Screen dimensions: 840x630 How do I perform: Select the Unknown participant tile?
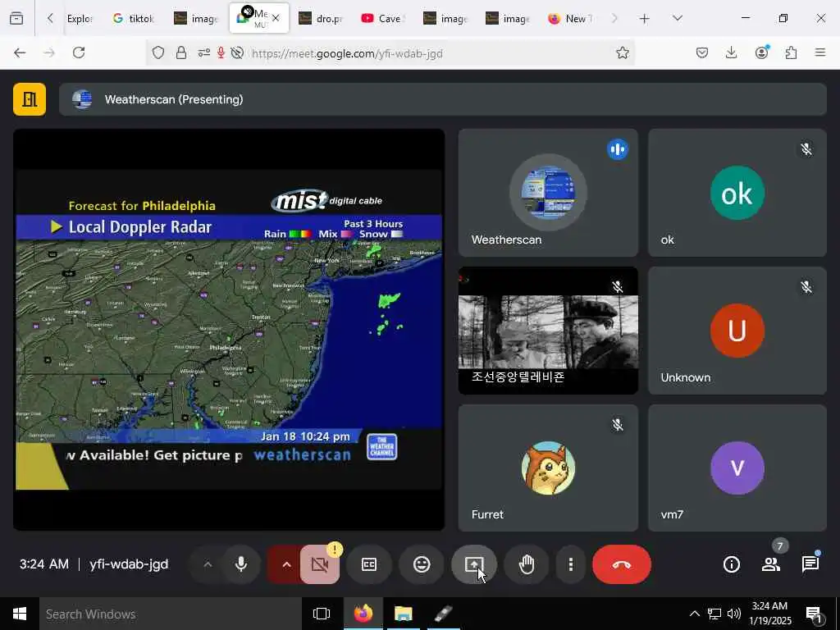[x=737, y=331]
